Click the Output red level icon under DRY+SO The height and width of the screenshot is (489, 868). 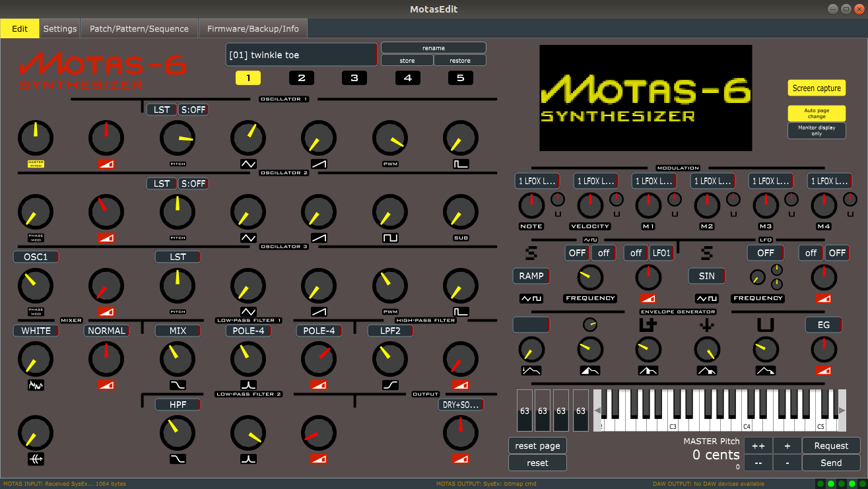click(x=461, y=459)
